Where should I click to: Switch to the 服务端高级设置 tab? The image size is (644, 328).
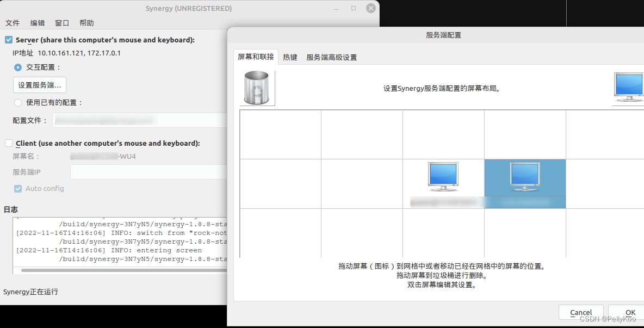[x=332, y=58]
